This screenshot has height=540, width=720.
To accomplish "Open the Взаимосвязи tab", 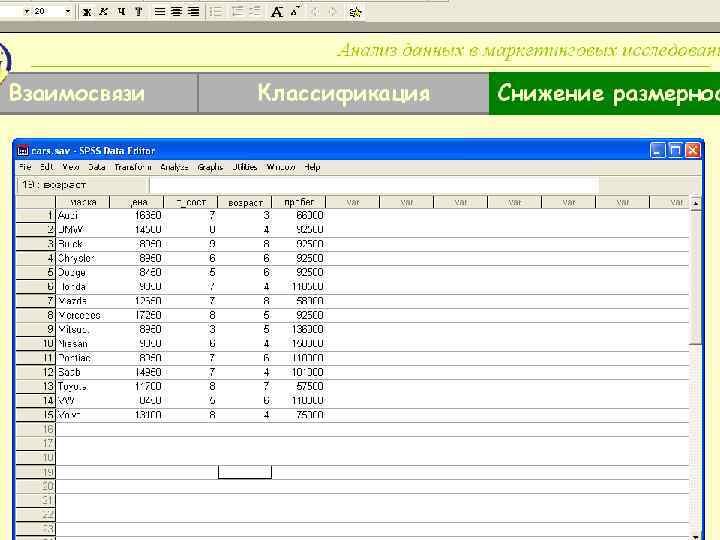I will 98,93.
